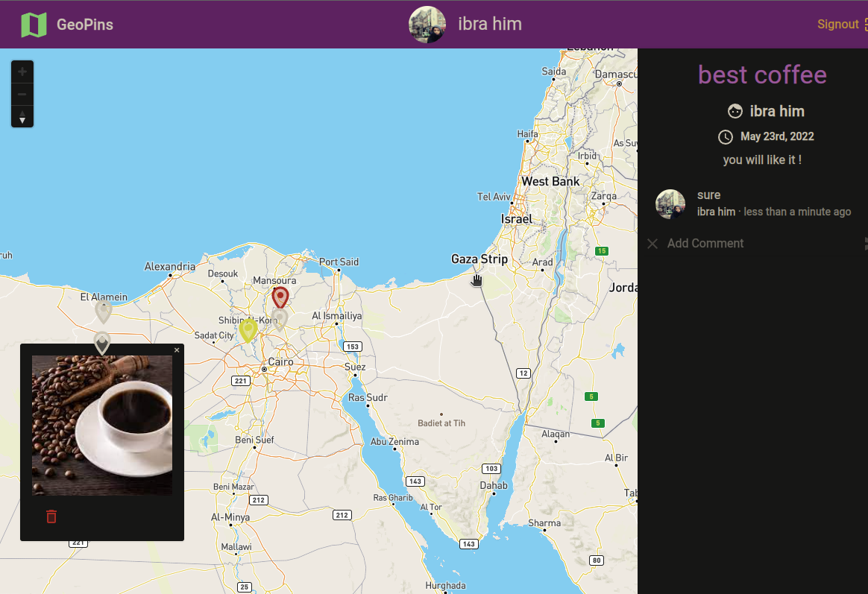Click the gray pin just above the popup
The image size is (868, 594).
coord(102,342)
